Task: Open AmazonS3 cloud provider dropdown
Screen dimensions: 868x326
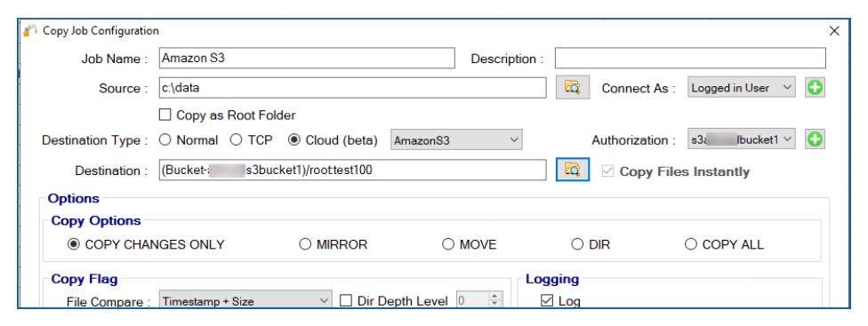Action: 456,140
